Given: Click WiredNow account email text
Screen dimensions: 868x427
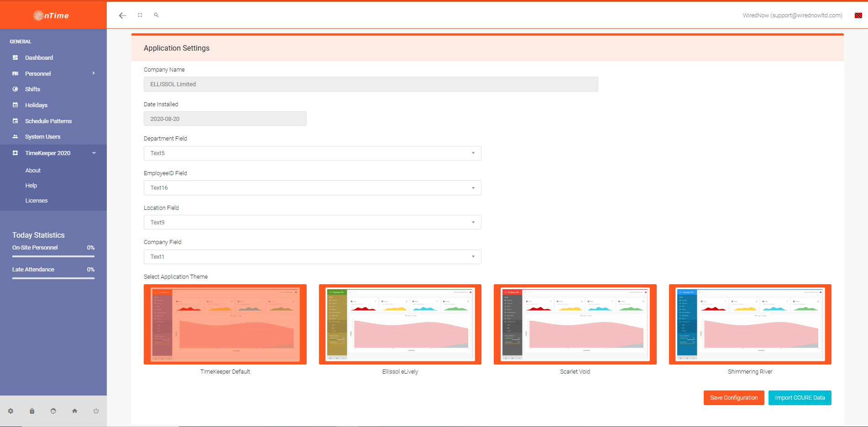Looking at the screenshot, I should coord(792,15).
